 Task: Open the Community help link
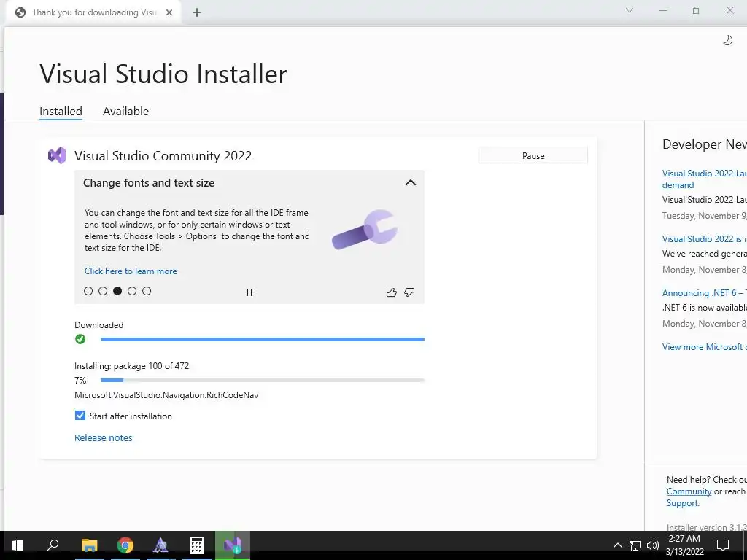[x=689, y=491]
